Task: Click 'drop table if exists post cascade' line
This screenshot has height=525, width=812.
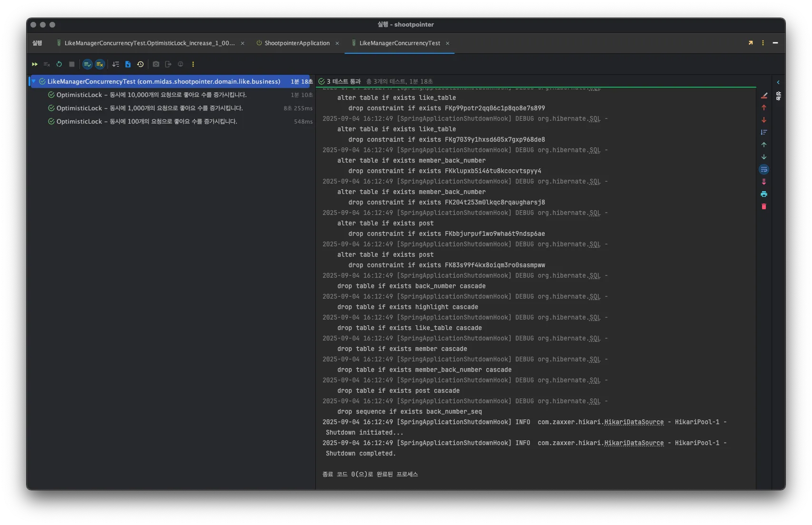Action: pyautogui.click(x=399, y=391)
